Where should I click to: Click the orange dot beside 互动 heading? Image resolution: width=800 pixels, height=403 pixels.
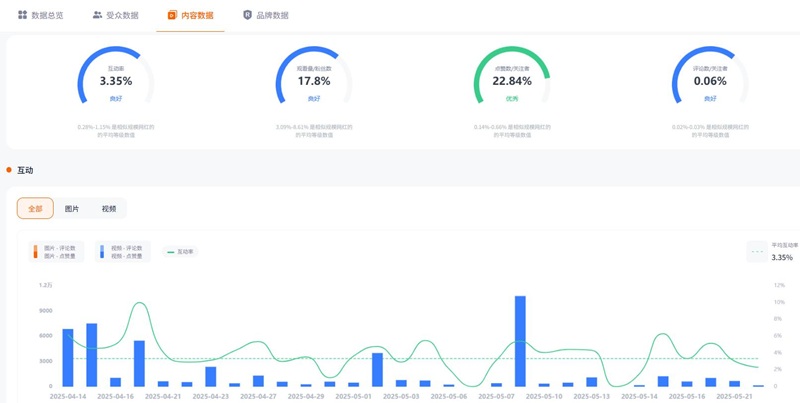click(9, 171)
